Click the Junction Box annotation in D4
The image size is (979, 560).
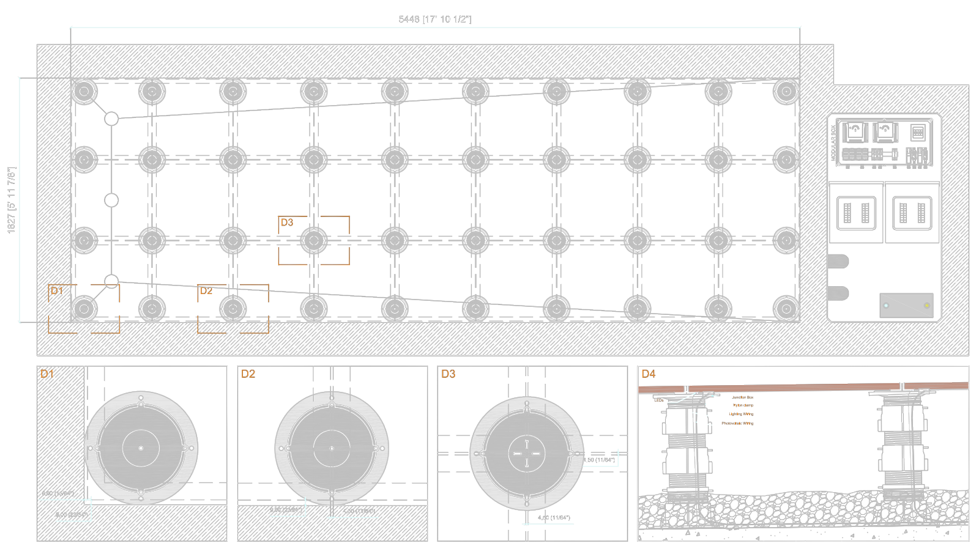click(742, 397)
